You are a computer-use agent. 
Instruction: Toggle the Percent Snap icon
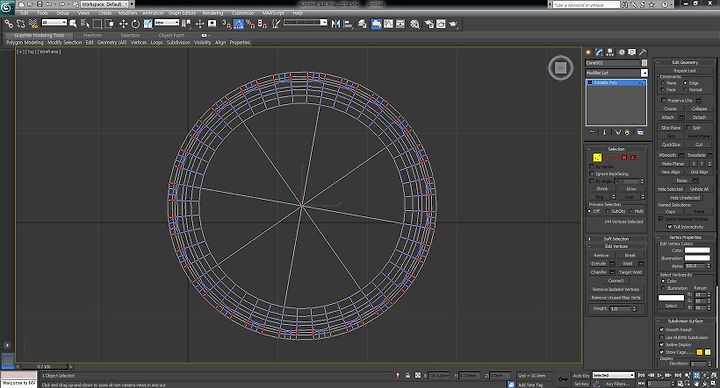click(250, 24)
